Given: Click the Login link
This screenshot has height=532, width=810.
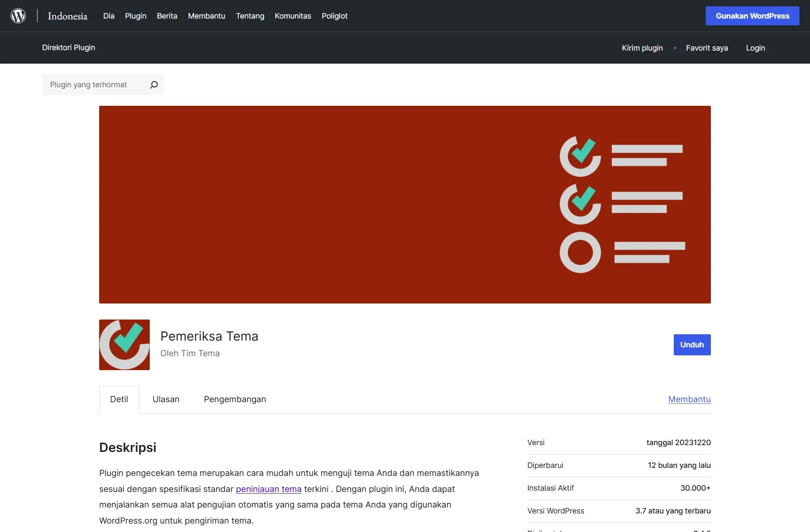Looking at the screenshot, I should 755,48.
